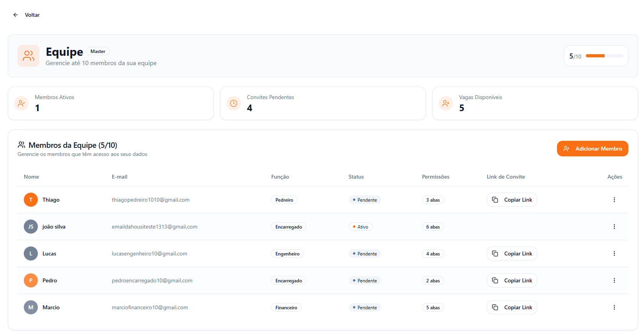The image size is (644, 335).
Task: Click the back arrow next to Voltar
Action: coord(16,15)
